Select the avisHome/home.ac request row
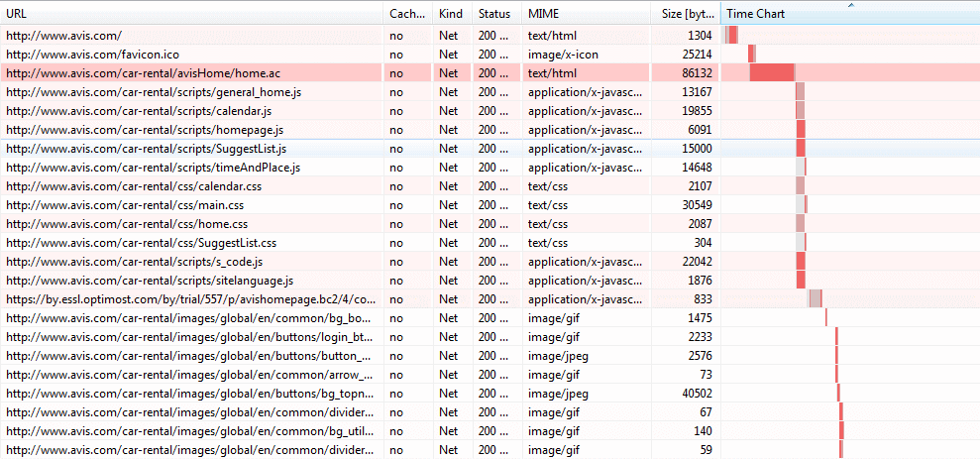Viewport: 980px width, 459px height. point(490,73)
